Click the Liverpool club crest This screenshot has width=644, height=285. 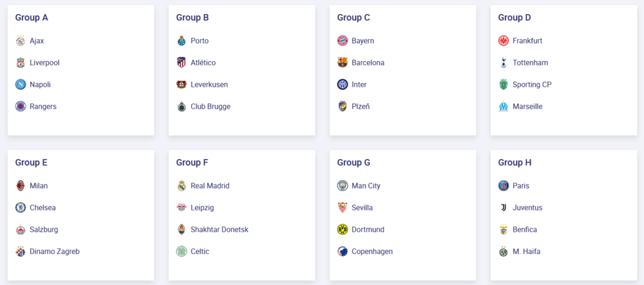21,63
